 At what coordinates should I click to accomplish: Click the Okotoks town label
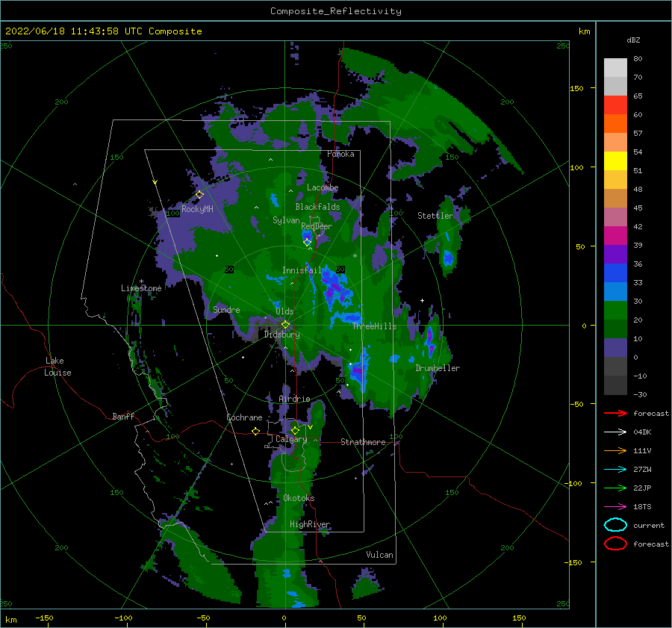click(x=299, y=498)
